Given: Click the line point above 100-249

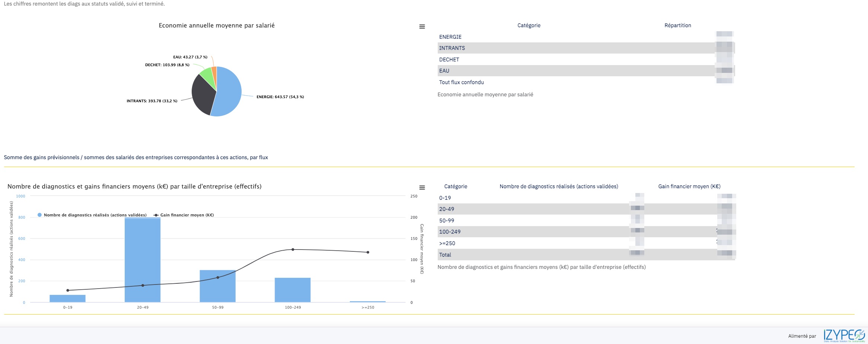Looking at the screenshot, I should (293, 250).
